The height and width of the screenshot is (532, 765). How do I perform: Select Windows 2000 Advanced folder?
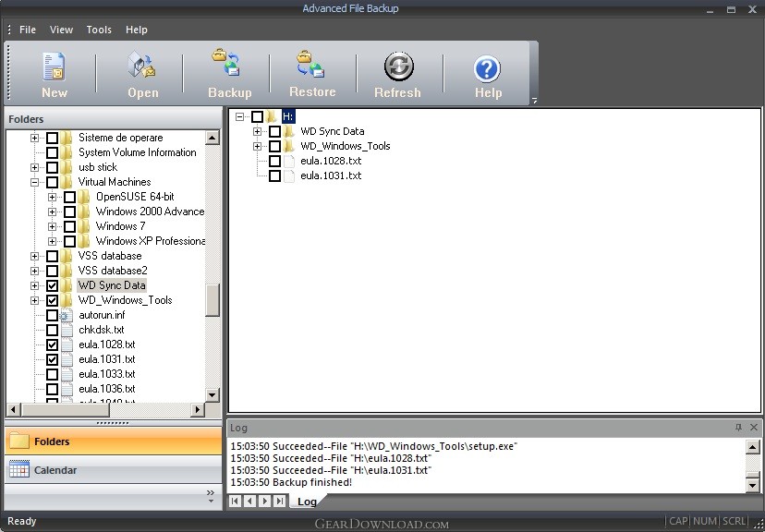150,212
